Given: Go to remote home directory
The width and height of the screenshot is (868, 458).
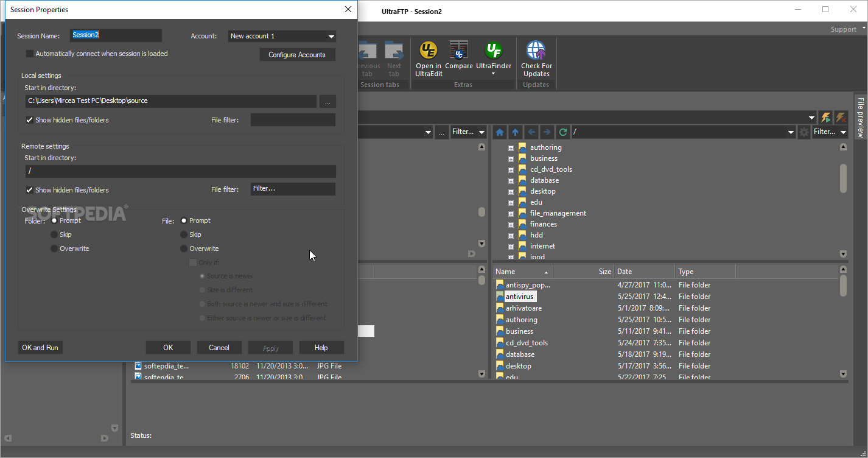Looking at the screenshot, I should point(500,132).
